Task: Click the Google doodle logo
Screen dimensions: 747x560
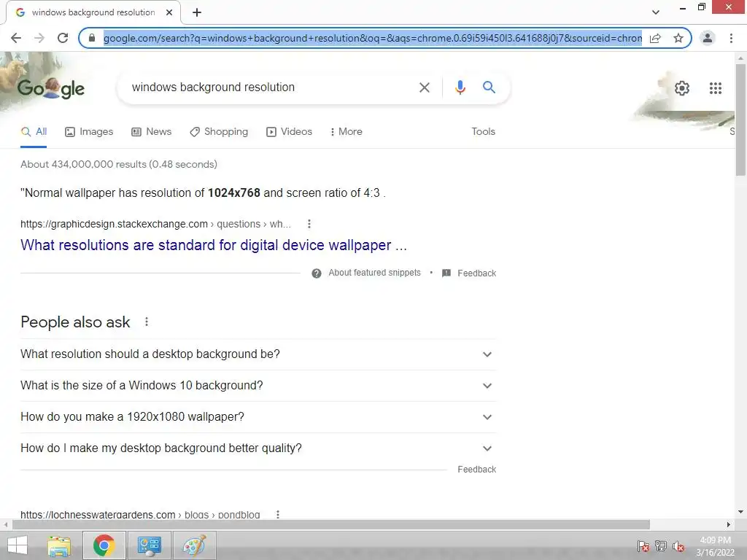Action: tap(51, 88)
